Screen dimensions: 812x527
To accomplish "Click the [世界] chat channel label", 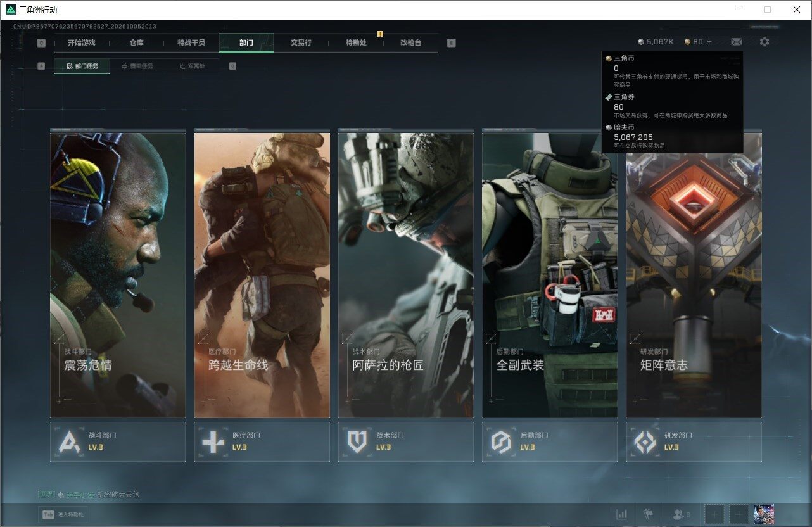I will pyautogui.click(x=46, y=494).
